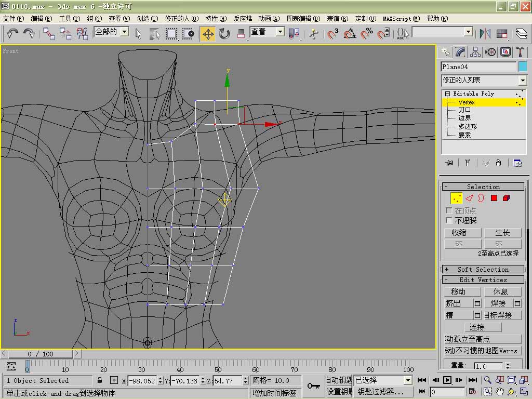This screenshot has width=532, height=399.
Task: Open the Select by Name list icon
Action: click(x=154, y=34)
